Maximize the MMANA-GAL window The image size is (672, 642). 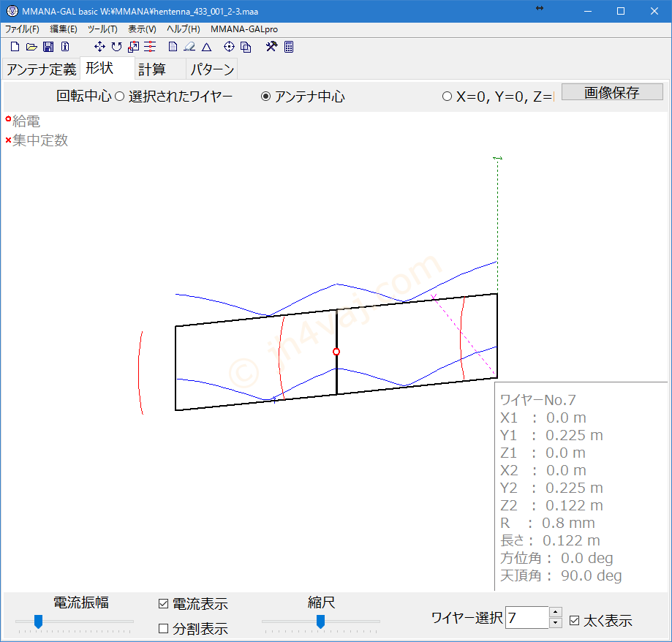tap(621, 11)
